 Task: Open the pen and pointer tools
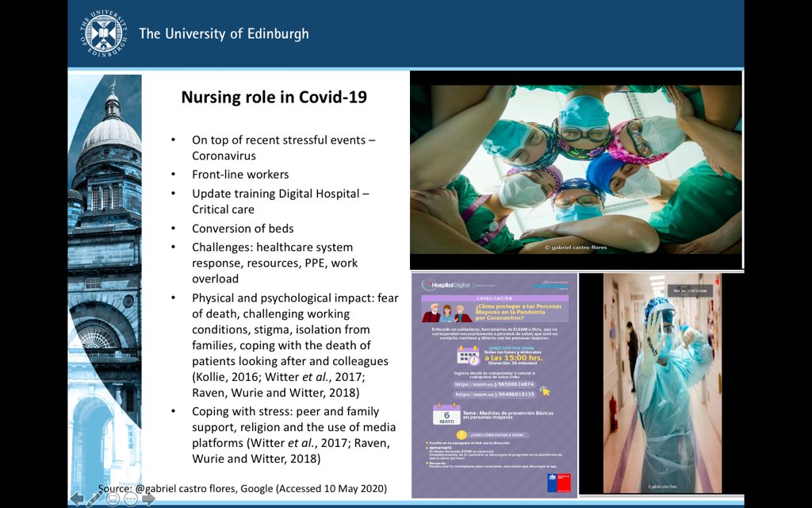coord(94,498)
